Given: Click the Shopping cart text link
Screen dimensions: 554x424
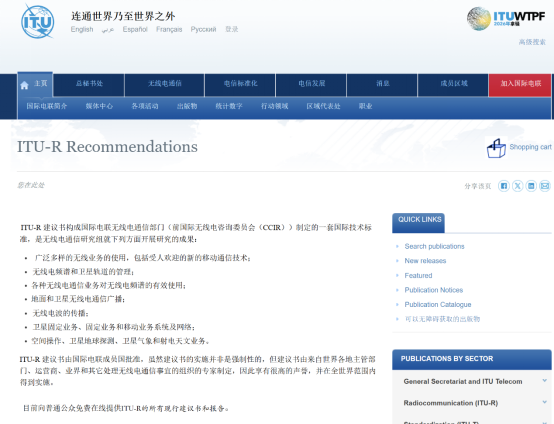Looking at the screenshot, I should click(x=530, y=147).
